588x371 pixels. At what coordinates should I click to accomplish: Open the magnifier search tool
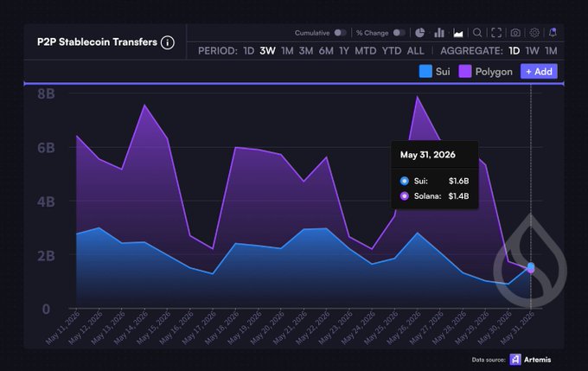(477, 33)
